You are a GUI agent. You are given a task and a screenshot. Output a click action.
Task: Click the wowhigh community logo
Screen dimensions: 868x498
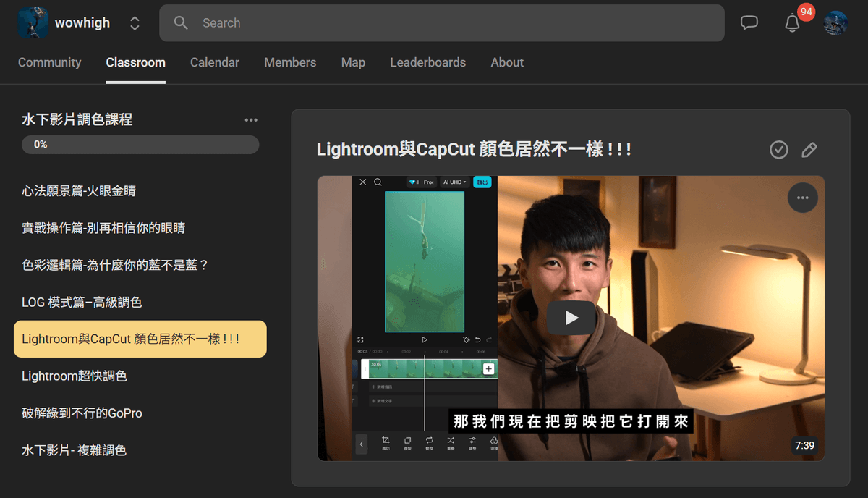33,23
